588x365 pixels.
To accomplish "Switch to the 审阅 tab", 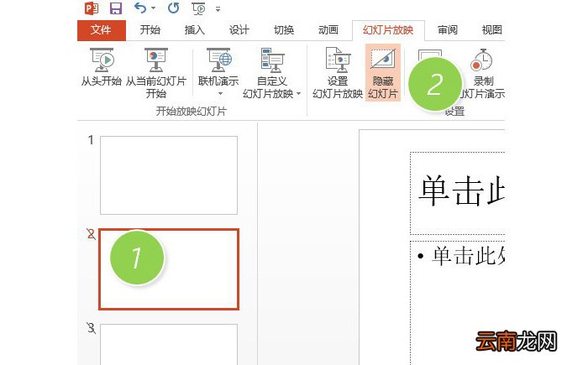I will 448,30.
